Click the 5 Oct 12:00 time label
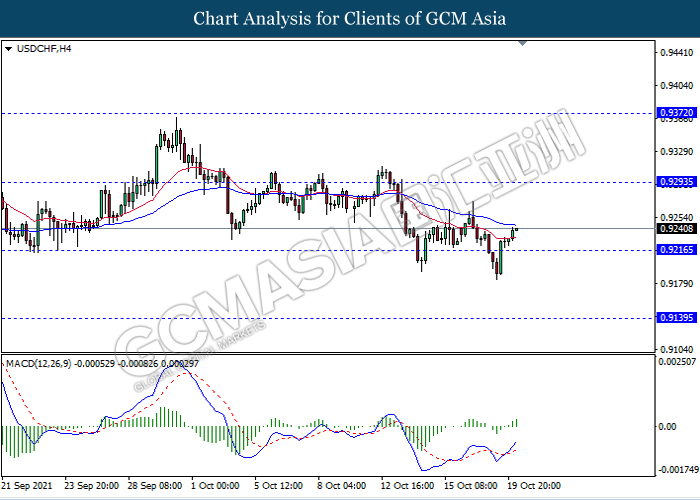This screenshot has width=700, height=500. (279, 486)
